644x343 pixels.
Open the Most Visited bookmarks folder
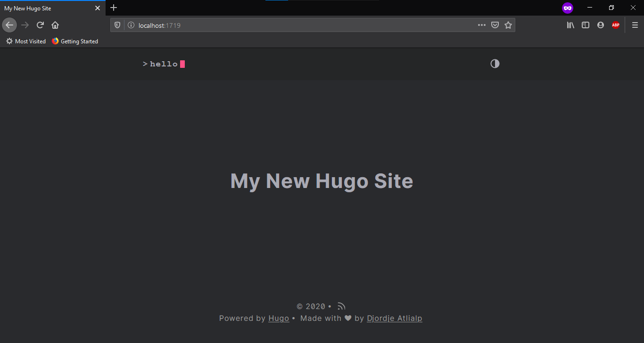coord(25,41)
